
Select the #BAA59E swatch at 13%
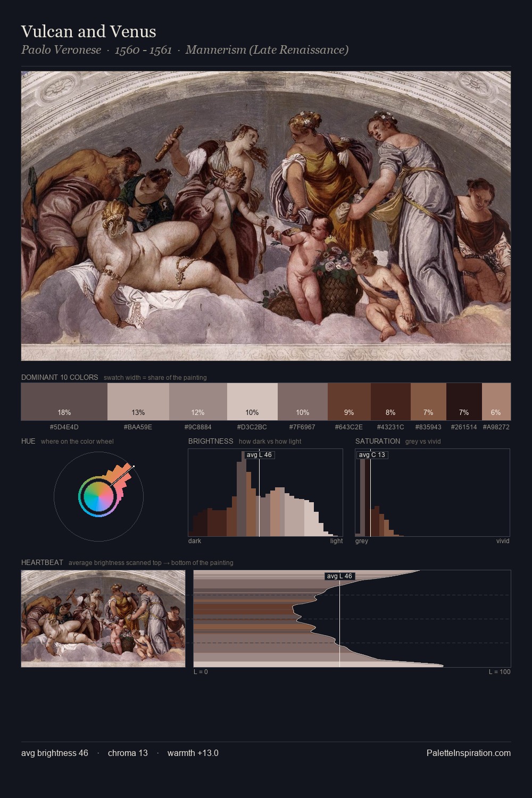(x=138, y=402)
